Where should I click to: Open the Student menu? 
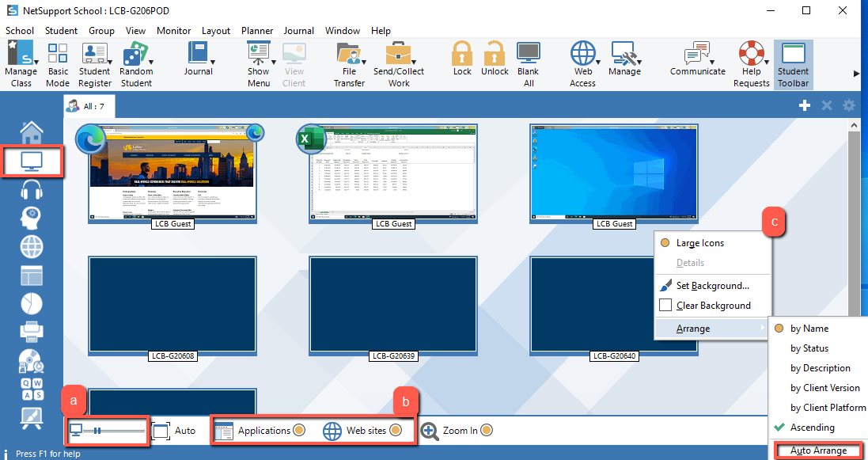pyautogui.click(x=61, y=31)
